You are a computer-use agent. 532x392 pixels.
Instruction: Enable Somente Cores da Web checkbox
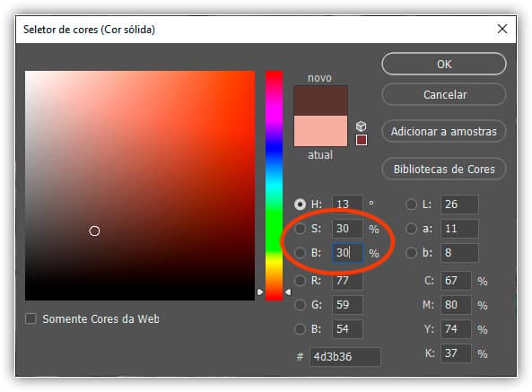click(x=31, y=318)
